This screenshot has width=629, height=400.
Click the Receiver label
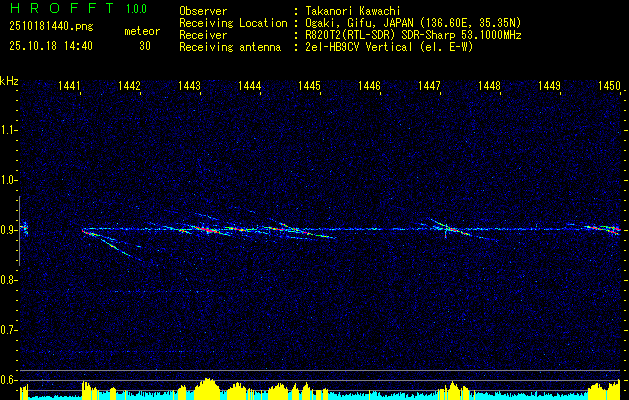pyautogui.click(x=203, y=35)
